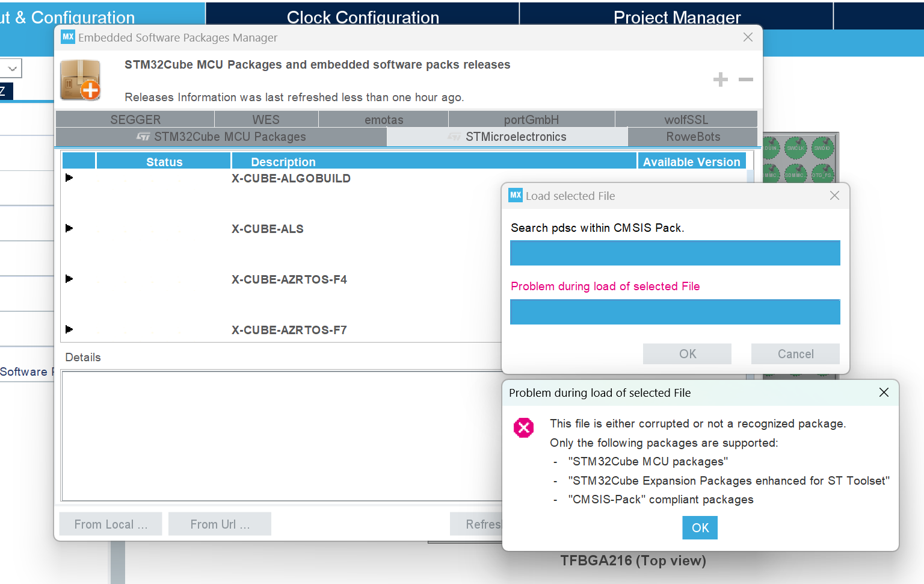
Task: Expand the X-CUBE-ALGOBUILD package entry
Action: click(x=69, y=177)
